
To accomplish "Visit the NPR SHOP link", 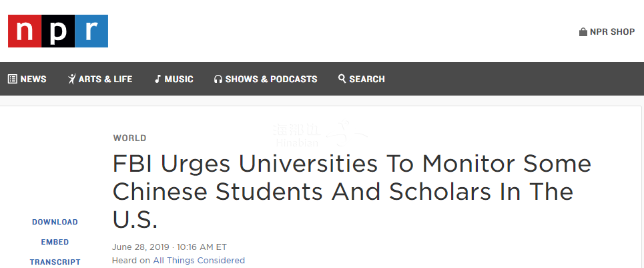I will pos(613,32).
